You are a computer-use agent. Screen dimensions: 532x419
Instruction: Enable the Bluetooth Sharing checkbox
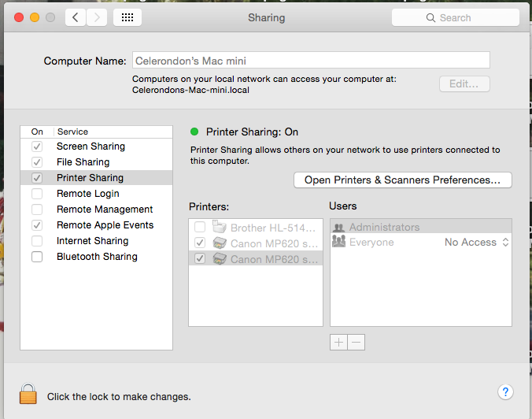[x=37, y=256]
